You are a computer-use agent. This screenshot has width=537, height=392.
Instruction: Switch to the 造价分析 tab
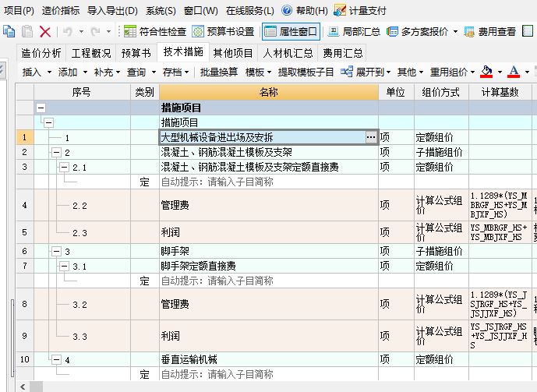[41, 53]
